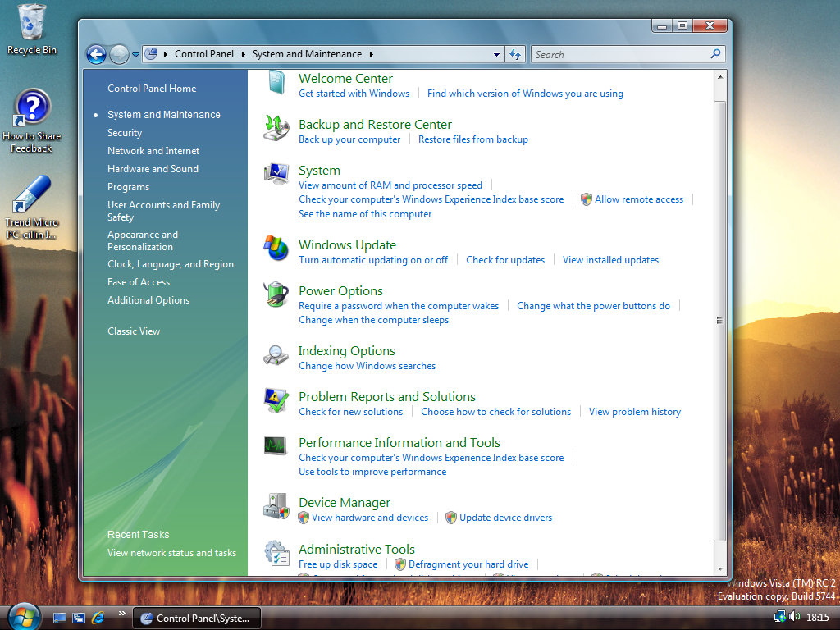Image resolution: width=840 pixels, height=630 pixels.
Task: Open Problem Reports and Solutions icon
Action: point(276,400)
